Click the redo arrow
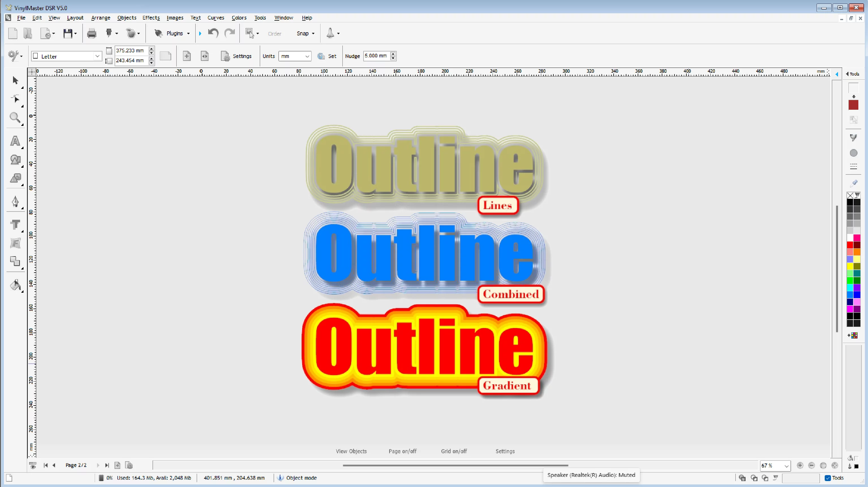Viewport: 868px width, 487px height. (x=229, y=33)
